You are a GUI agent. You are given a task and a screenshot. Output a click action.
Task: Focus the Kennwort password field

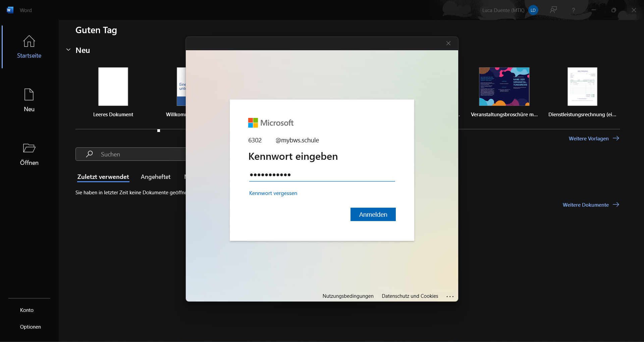(x=322, y=175)
